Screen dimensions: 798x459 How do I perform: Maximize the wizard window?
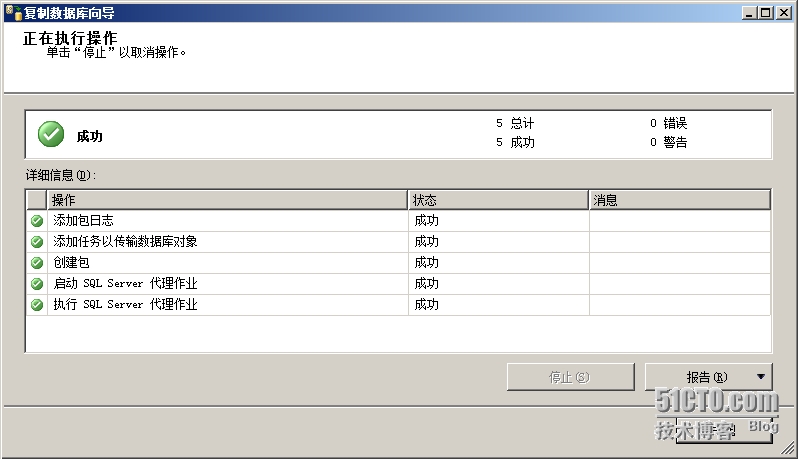pyautogui.click(x=765, y=13)
